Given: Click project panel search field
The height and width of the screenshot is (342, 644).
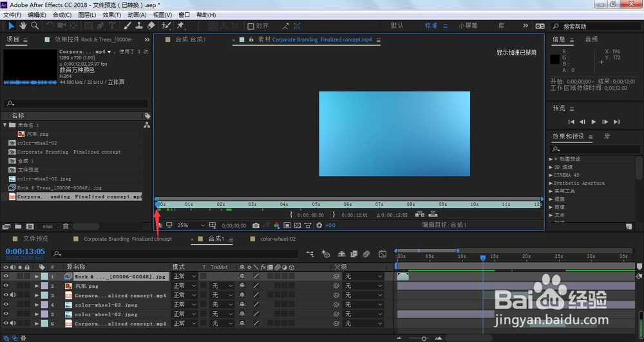Looking at the screenshot, I should point(75,104).
